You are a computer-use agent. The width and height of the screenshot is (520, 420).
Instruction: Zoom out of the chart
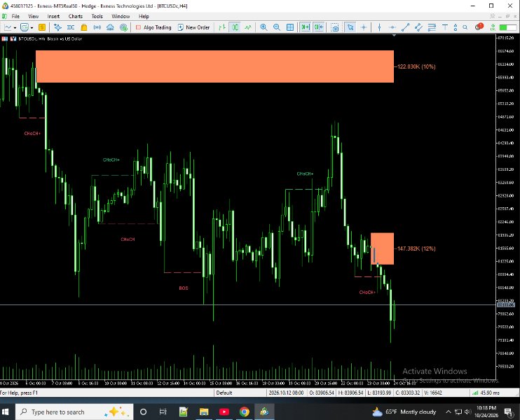277,27
